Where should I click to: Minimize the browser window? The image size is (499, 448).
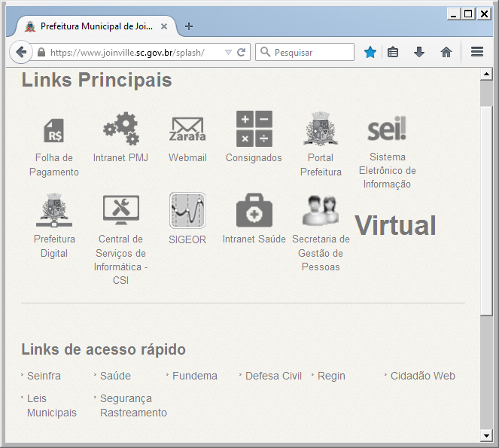(454, 14)
